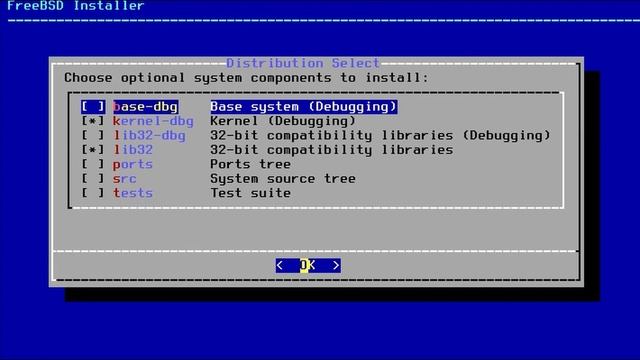This screenshot has height=360, width=640.
Task: Check the tests checkbox
Action: pos(93,193)
